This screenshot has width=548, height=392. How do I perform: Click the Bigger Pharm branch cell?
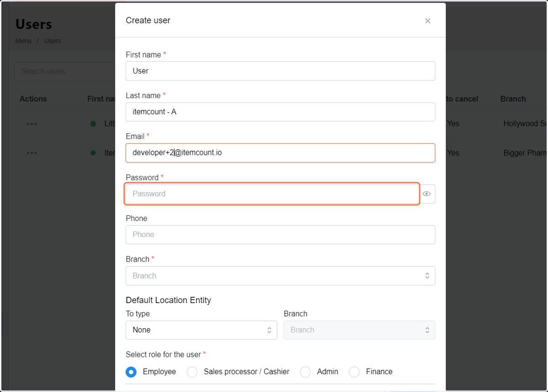click(x=525, y=153)
